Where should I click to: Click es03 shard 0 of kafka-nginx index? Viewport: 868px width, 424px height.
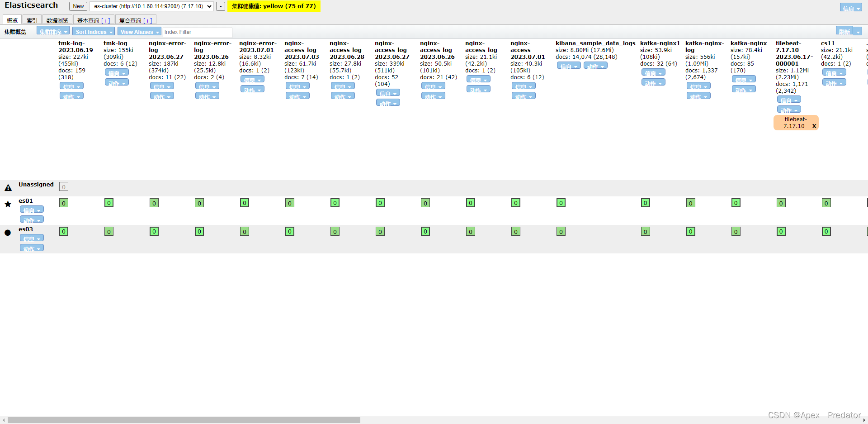tap(736, 231)
